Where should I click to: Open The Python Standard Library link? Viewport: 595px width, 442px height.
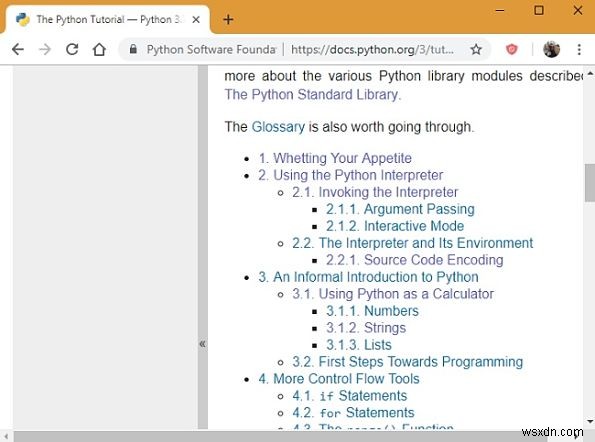coord(312,94)
